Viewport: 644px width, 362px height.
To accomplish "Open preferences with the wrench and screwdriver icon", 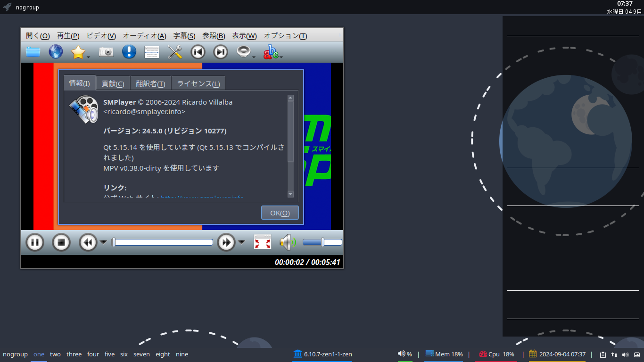I will click(175, 52).
